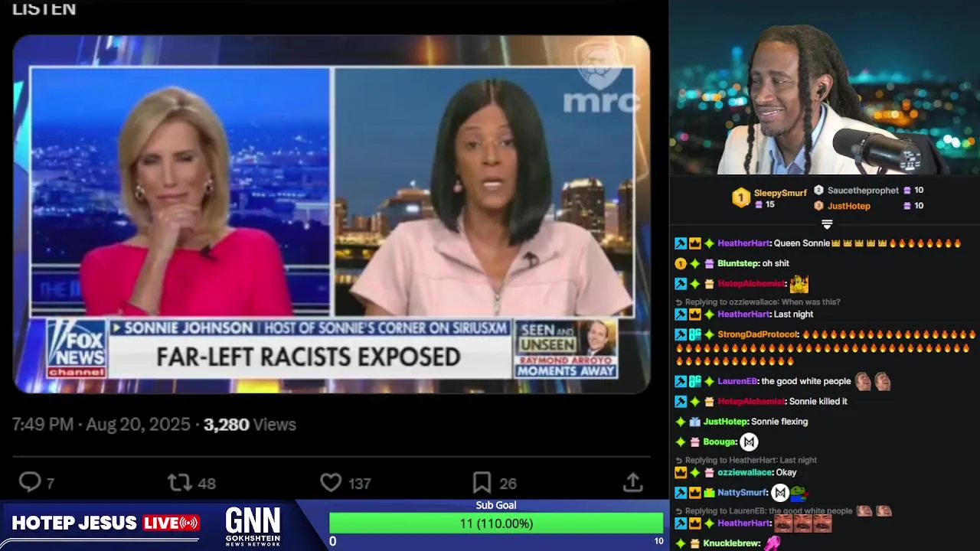Open SleepySmurf top gifter badge

[x=740, y=198]
